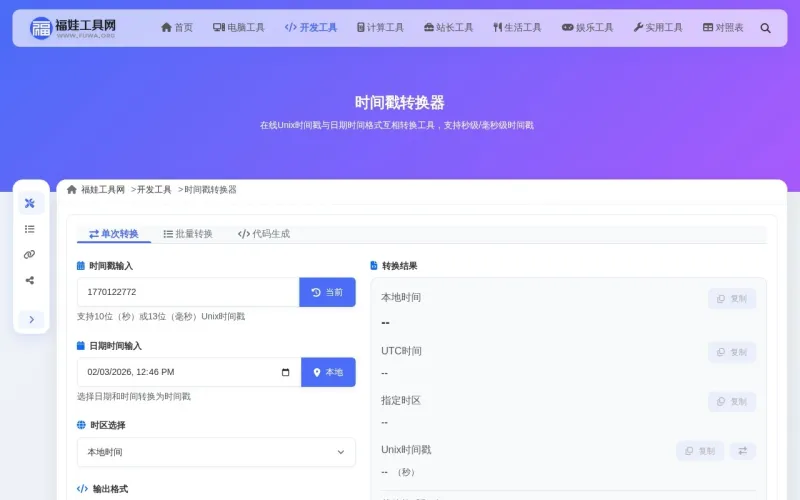Open the 电脑工具 menu
Image resolution: width=800 pixels, height=500 pixels.
[x=239, y=28]
